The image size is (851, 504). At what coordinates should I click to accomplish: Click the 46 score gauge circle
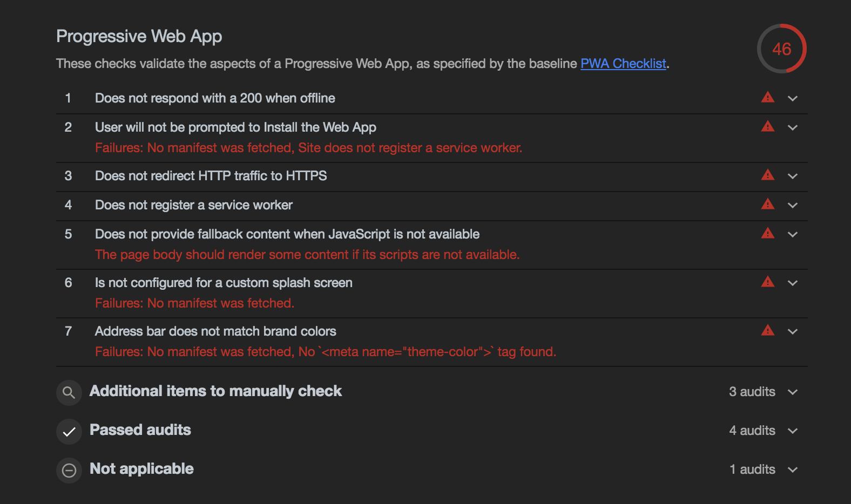pos(781,49)
